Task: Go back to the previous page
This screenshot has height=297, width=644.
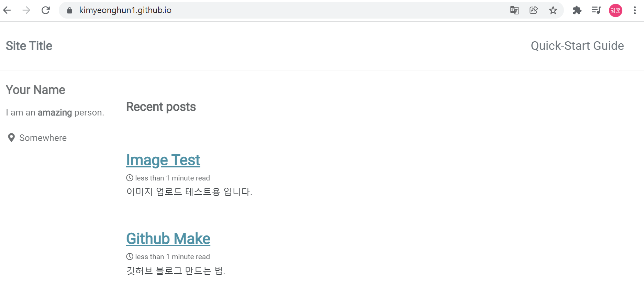Action: point(7,10)
